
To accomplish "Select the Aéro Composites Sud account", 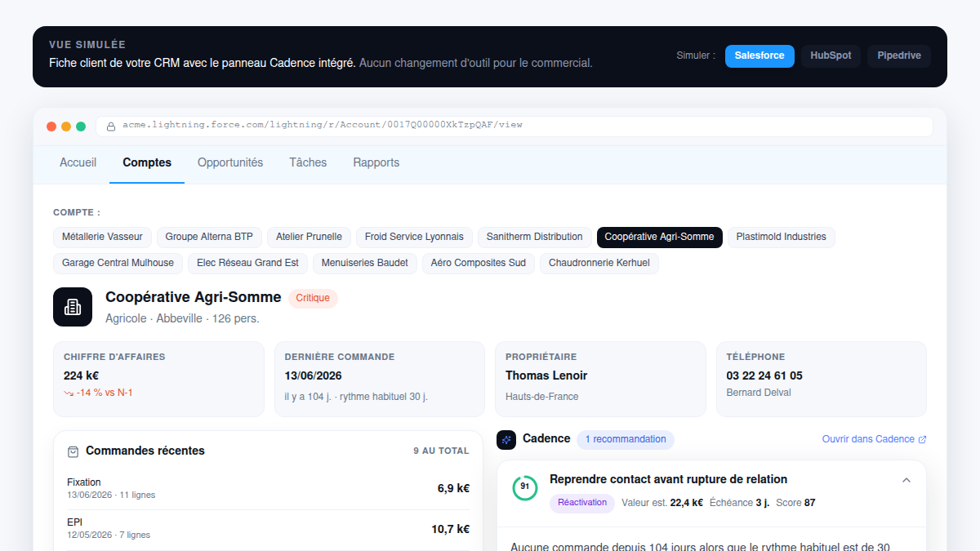I will (x=478, y=263).
